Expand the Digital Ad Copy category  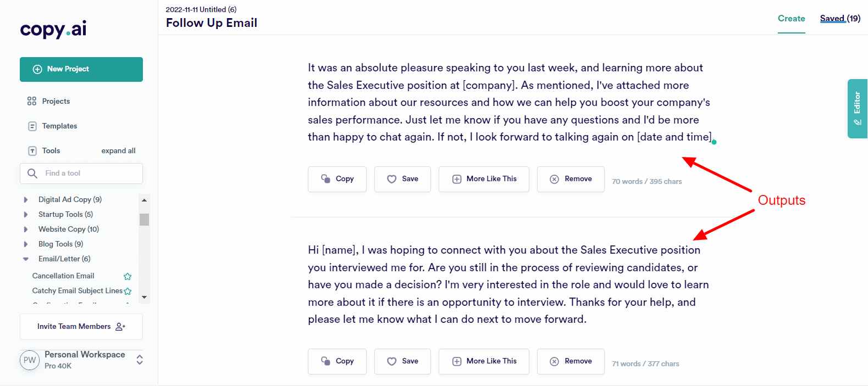(x=26, y=200)
